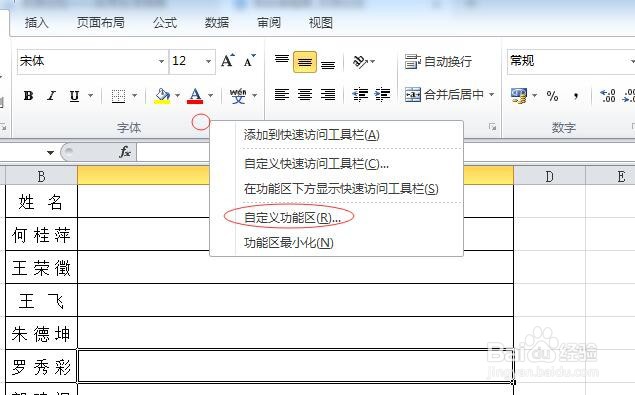Expand fill color dropdown arrow
635x395 pixels.
[177, 96]
